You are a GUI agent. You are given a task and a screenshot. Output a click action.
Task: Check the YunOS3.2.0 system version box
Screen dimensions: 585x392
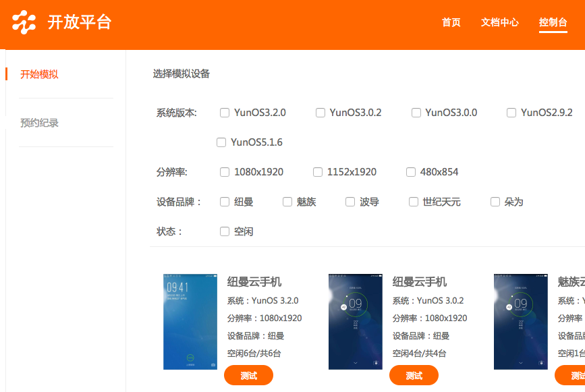225,113
